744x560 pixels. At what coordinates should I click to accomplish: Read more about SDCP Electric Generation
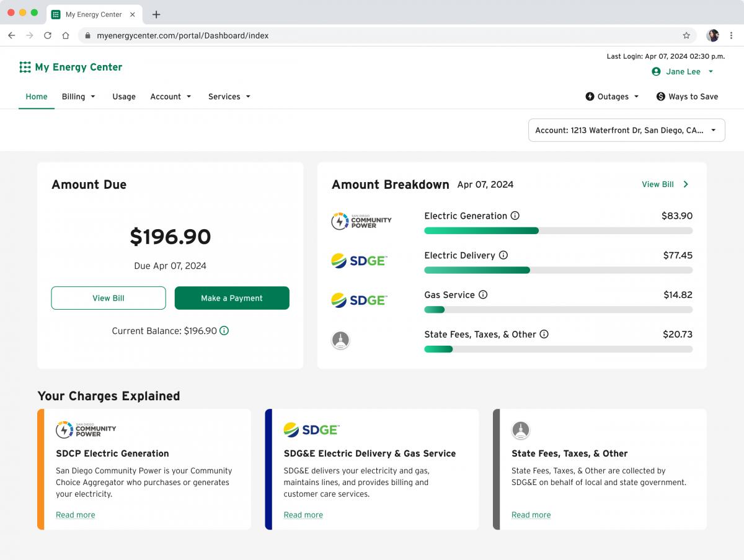pos(76,515)
